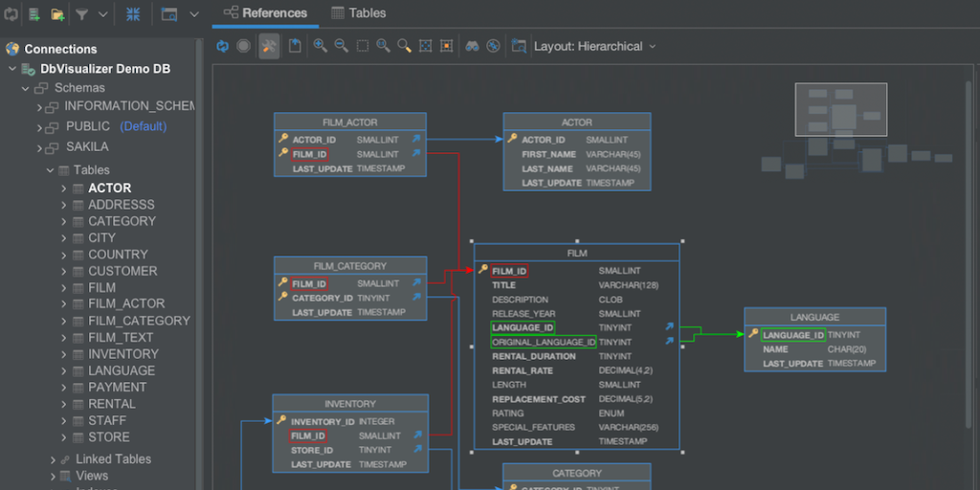Create new folder in connections toolbar
This screenshot has height=490, width=980.
click(x=57, y=14)
